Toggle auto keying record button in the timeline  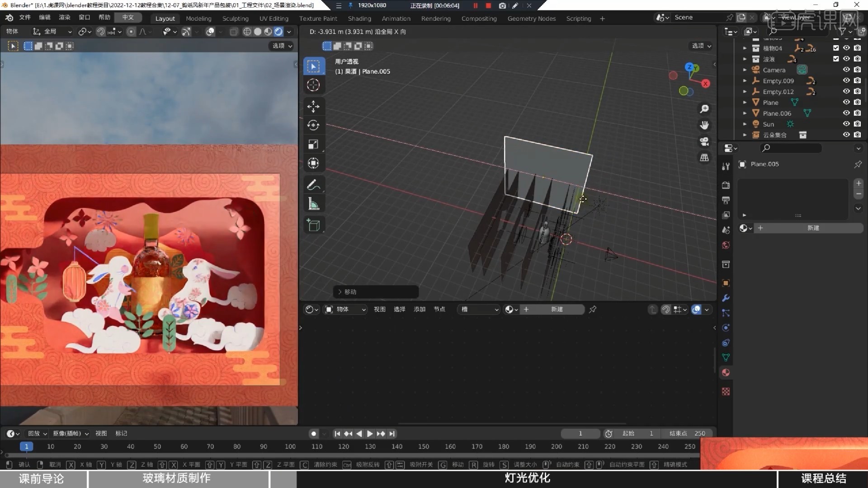click(x=314, y=434)
